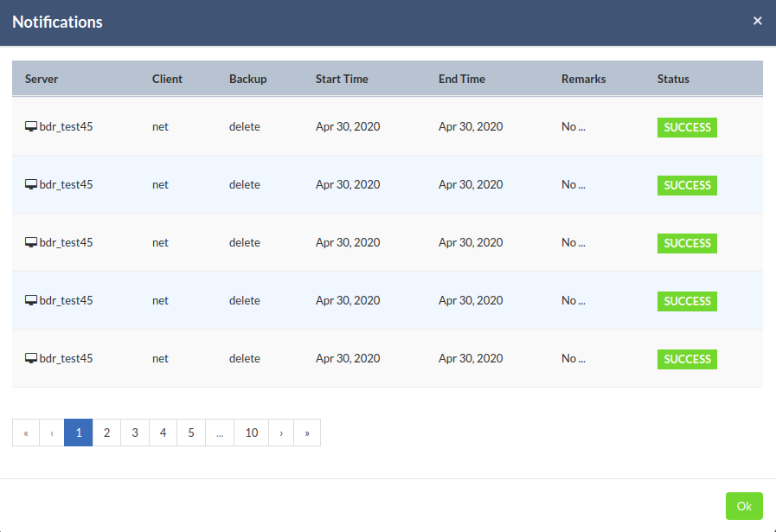Image resolution: width=776 pixels, height=532 pixels.
Task: Click the Start Time column header
Action: click(342, 79)
